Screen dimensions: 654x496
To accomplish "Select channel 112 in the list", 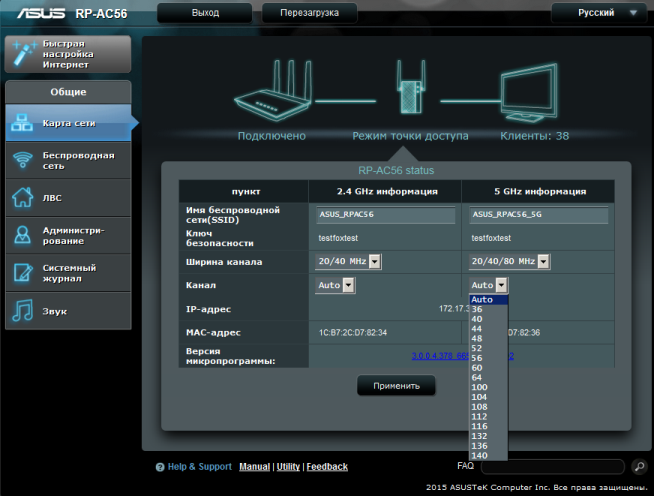I will pos(488,416).
